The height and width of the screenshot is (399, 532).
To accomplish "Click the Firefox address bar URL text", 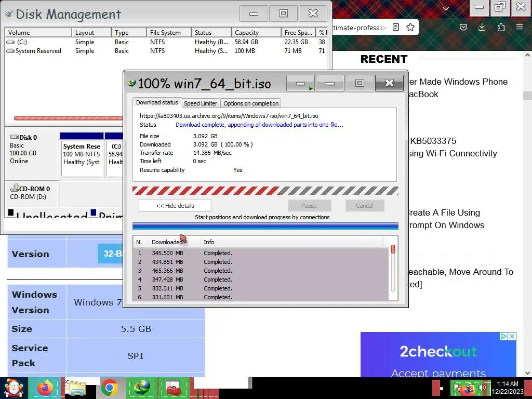I will click(360, 28).
